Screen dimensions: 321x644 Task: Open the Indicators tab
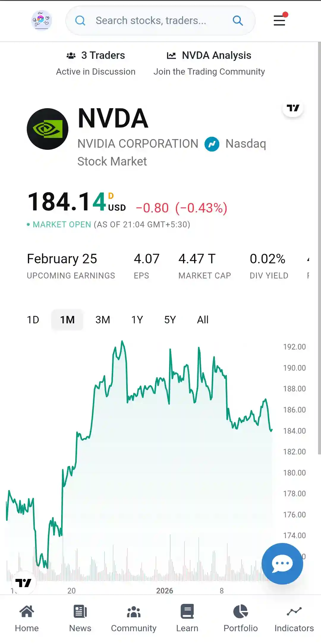coord(294,618)
